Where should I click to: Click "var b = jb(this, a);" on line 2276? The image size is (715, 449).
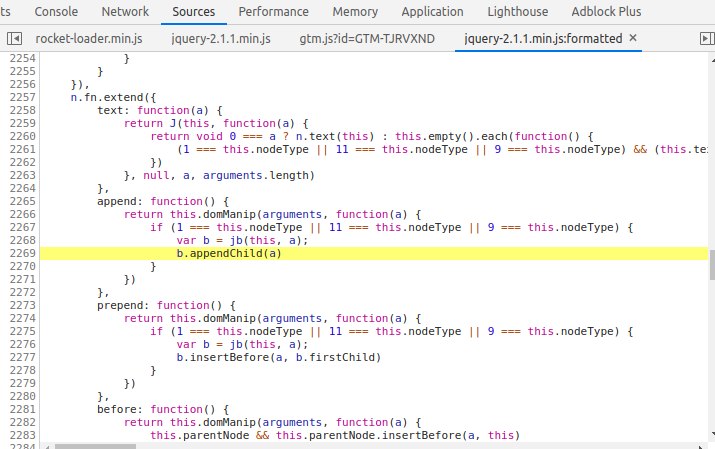pos(242,344)
